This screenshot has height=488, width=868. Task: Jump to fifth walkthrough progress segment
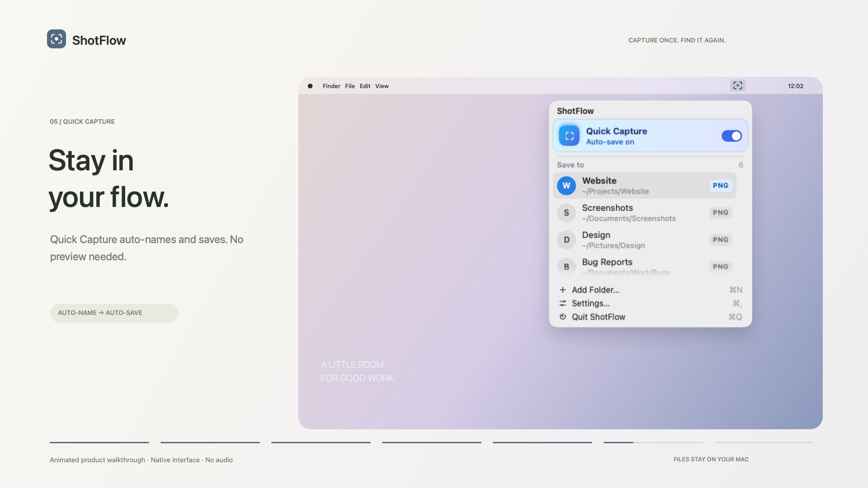542,442
